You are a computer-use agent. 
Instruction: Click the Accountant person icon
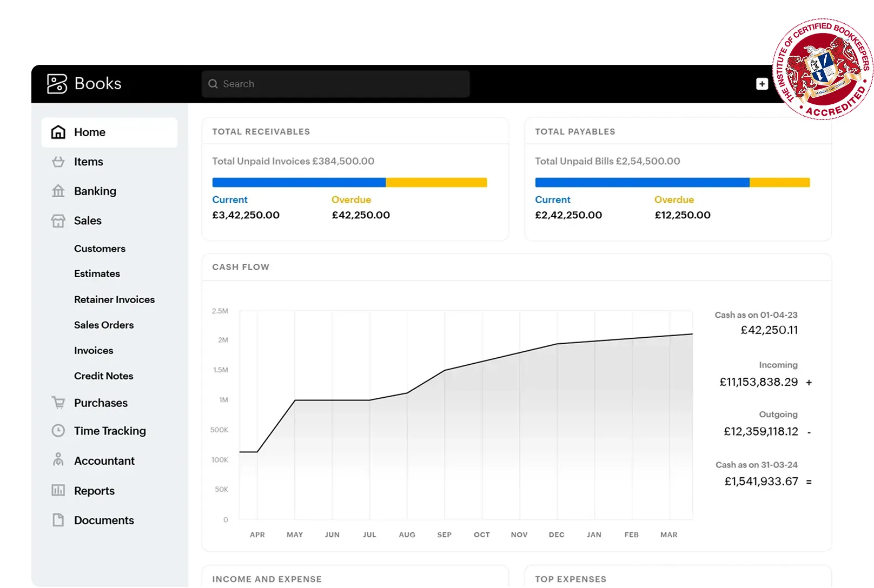tap(58, 460)
